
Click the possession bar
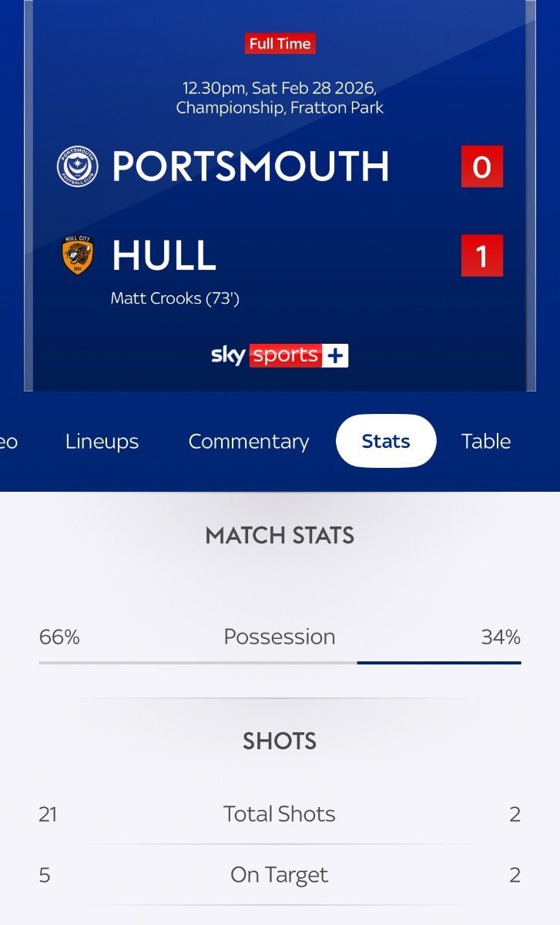click(280, 662)
